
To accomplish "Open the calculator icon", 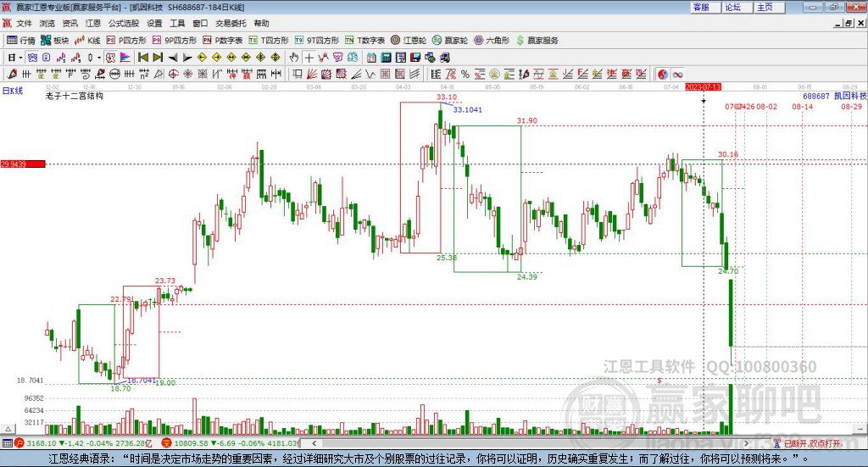I will click(386, 58).
